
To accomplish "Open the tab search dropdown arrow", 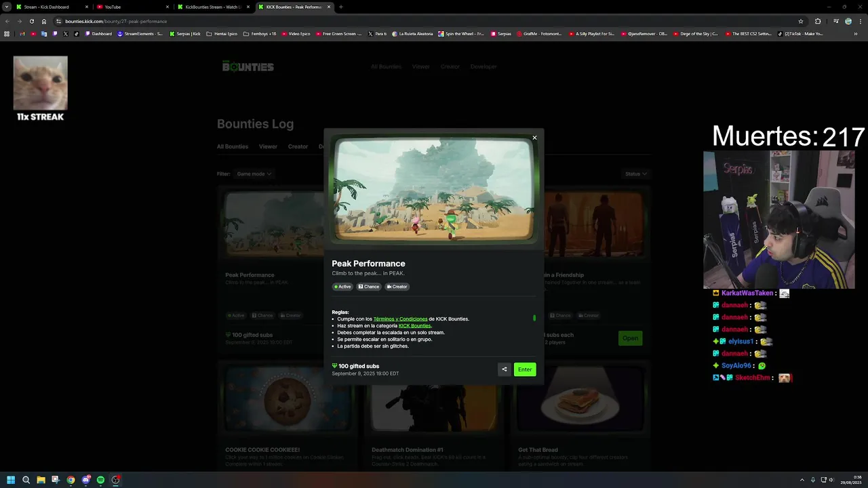I will 6,7.
